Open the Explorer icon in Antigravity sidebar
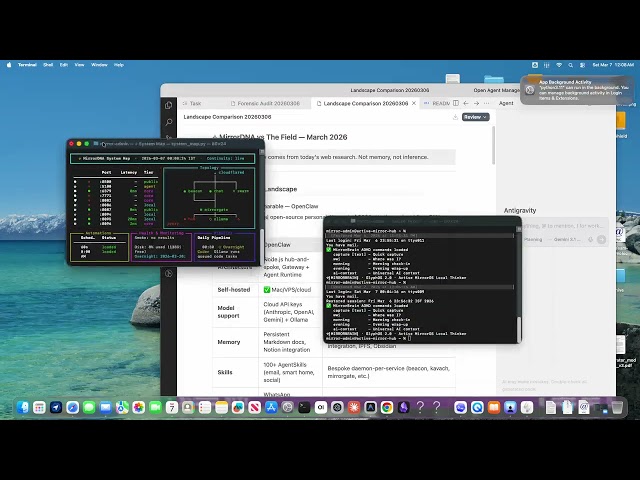Image resolution: width=640 pixels, height=480 pixels. click(x=168, y=105)
